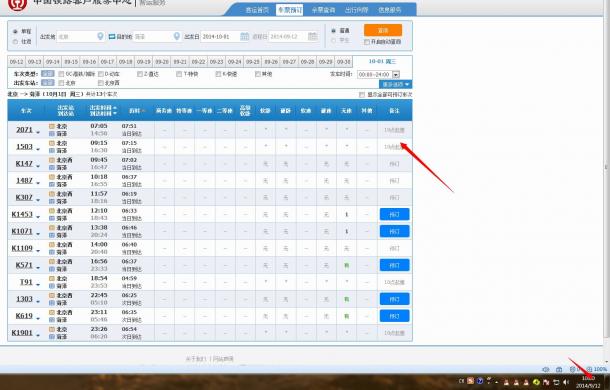610x390 pixels.
Task: Click 预订 button for train K571
Action: (x=394, y=265)
